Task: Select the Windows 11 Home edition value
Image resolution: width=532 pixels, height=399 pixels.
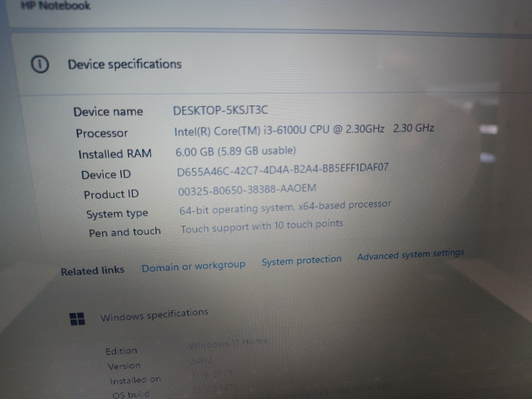Action: [228, 344]
